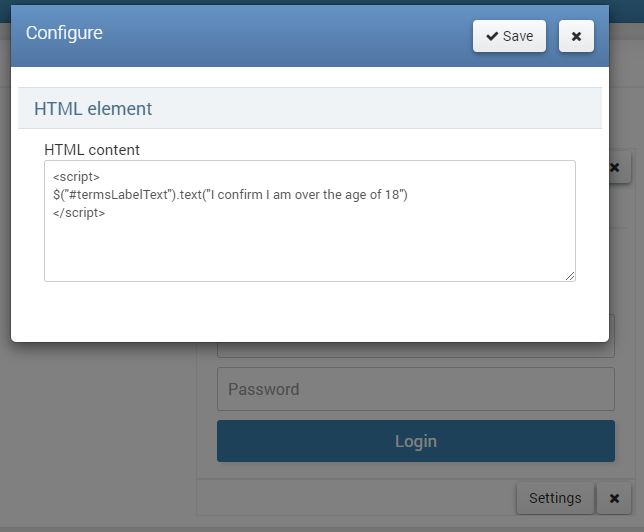Click the checkmark icon on Save
Viewport: 644px width, 532px height.
[492, 36]
